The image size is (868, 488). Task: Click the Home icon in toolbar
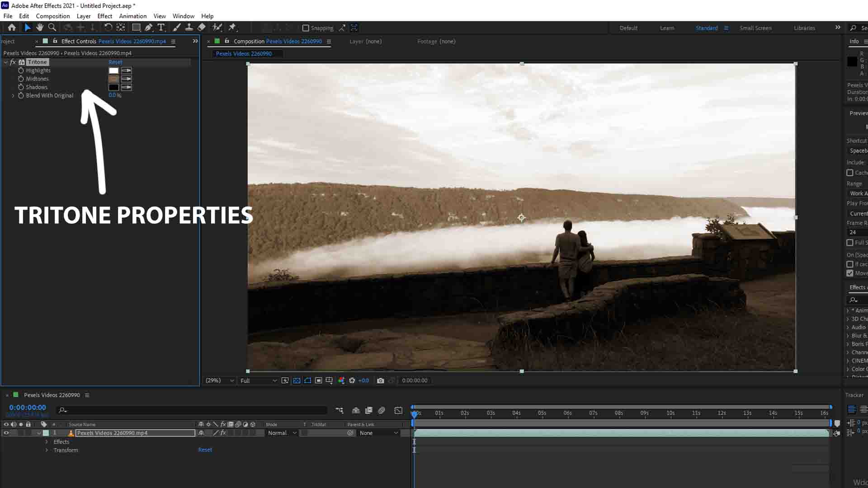(12, 28)
